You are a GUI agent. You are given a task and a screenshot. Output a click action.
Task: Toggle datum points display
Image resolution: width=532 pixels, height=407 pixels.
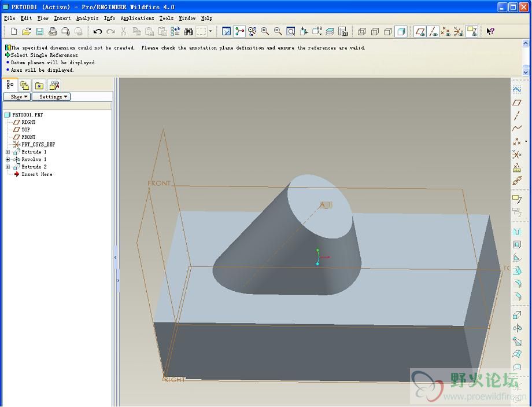(x=445, y=32)
